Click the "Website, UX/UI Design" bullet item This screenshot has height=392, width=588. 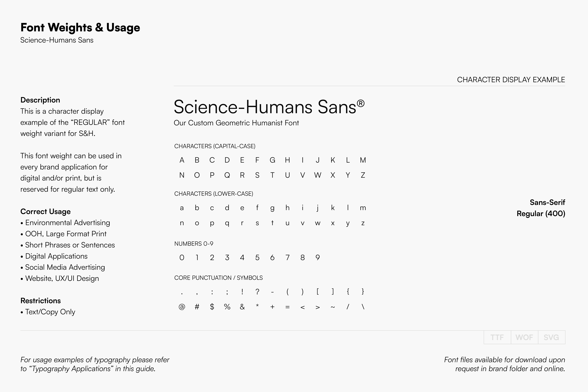click(x=62, y=279)
